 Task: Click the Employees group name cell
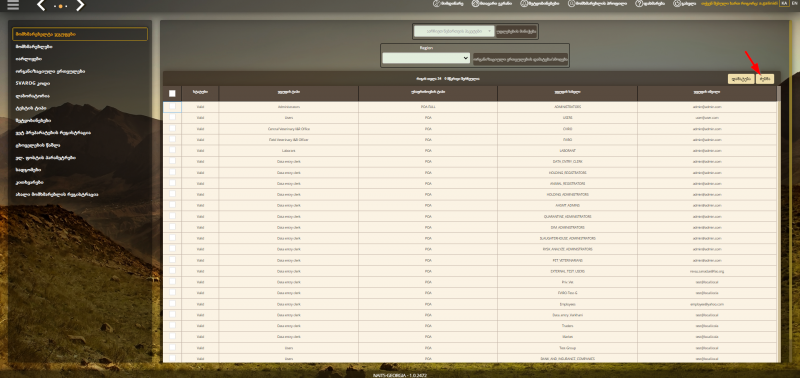point(567,304)
